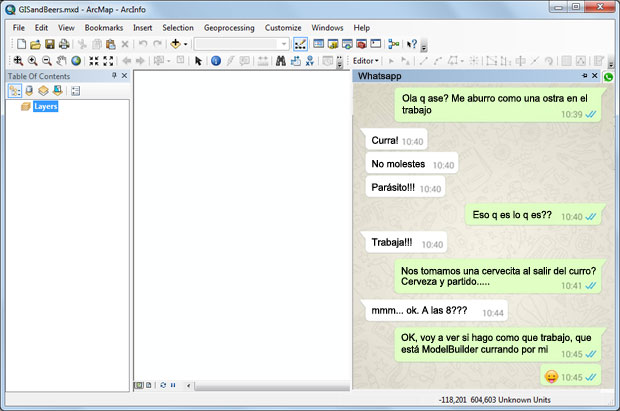Screen dimensions: 620x411
Task: Select the Zoom Out magnifier tool
Action: (47, 61)
